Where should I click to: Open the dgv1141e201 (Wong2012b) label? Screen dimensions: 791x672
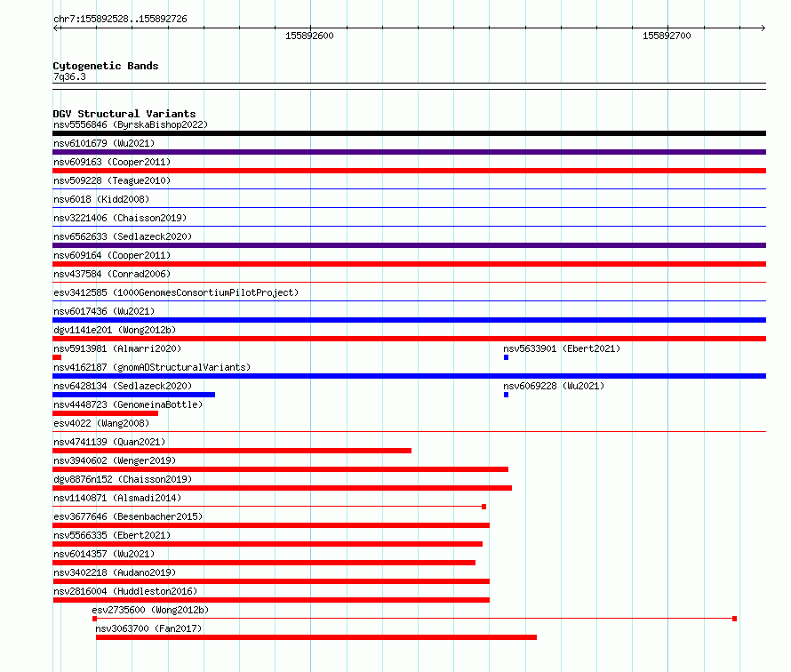[115, 330]
